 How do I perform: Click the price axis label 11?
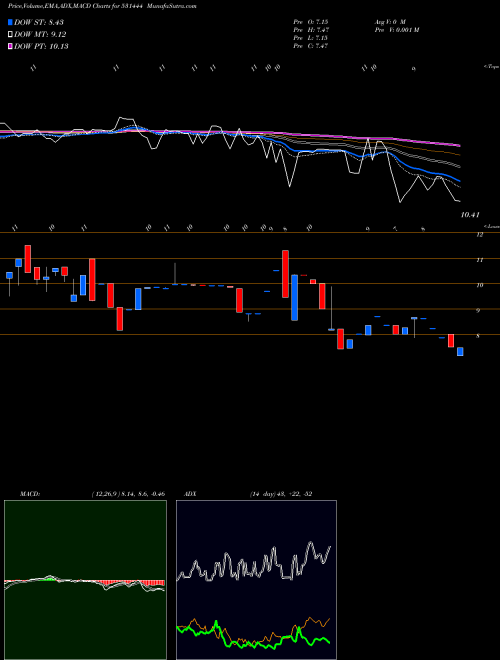[x=479, y=260]
